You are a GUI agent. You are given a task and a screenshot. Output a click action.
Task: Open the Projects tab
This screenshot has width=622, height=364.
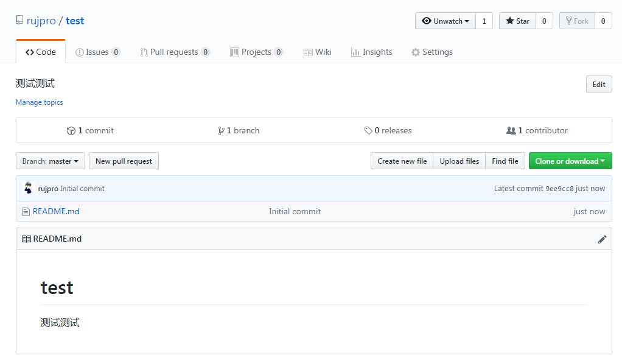pyautogui.click(x=256, y=52)
